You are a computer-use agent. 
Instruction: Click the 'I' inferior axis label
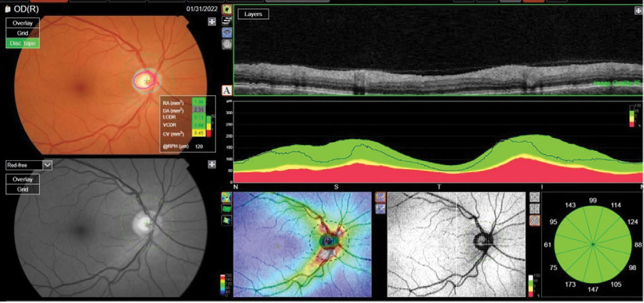(x=541, y=187)
